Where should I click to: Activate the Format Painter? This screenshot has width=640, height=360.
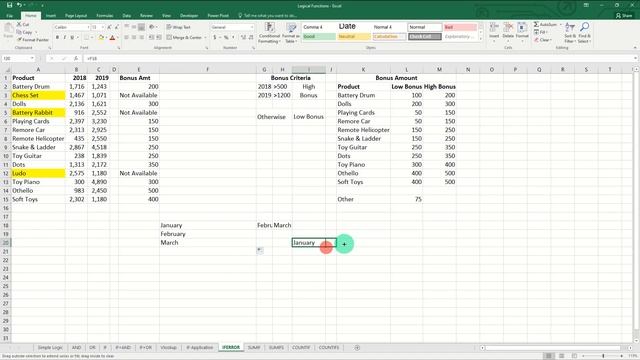tap(33, 40)
